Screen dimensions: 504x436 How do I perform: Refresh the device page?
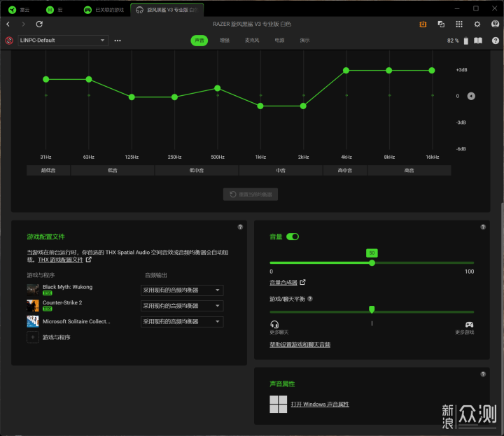[39, 24]
